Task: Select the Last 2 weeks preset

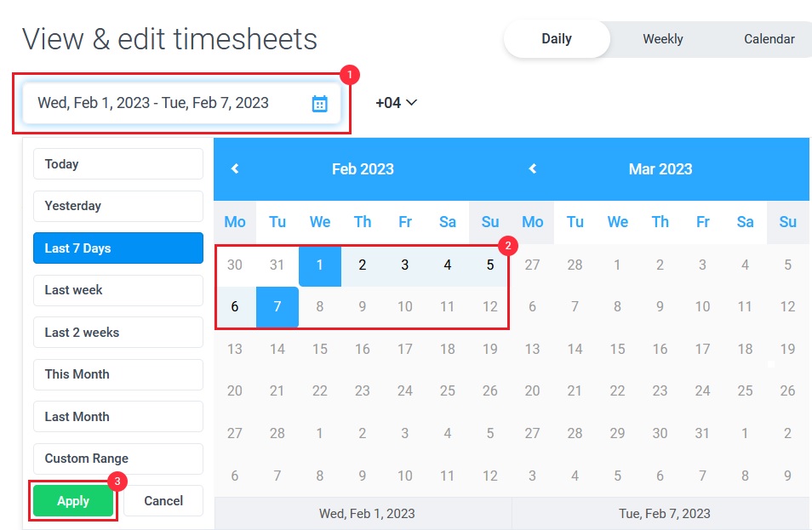Action: click(x=118, y=333)
